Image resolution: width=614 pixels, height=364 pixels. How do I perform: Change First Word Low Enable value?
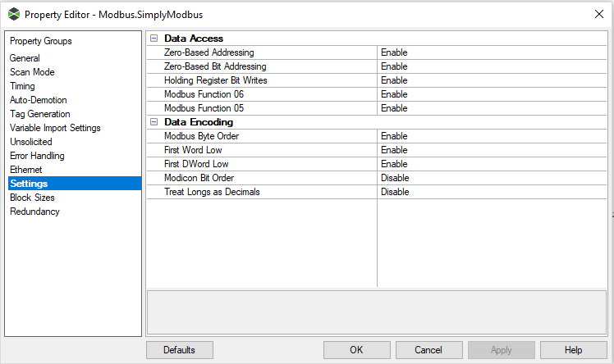click(492, 150)
